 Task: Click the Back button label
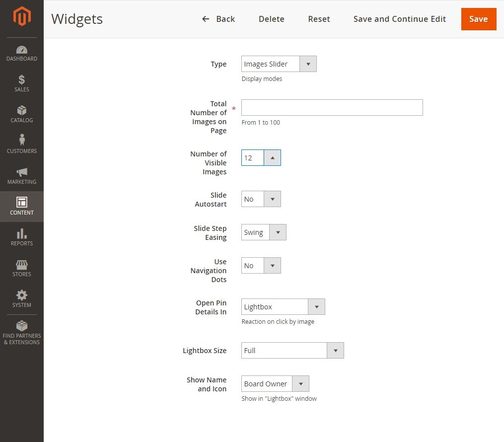tap(225, 19)
